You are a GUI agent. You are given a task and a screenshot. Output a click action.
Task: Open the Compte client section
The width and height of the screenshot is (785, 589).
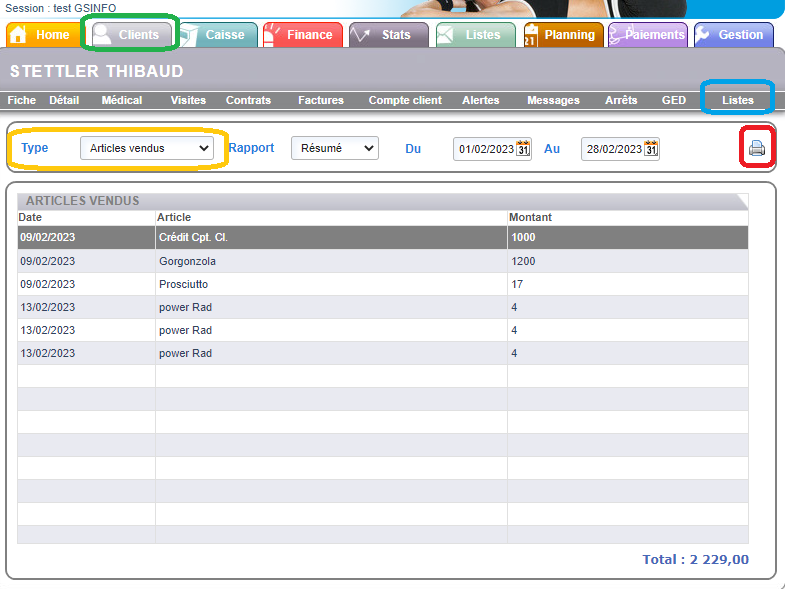[x=405, y=100]
